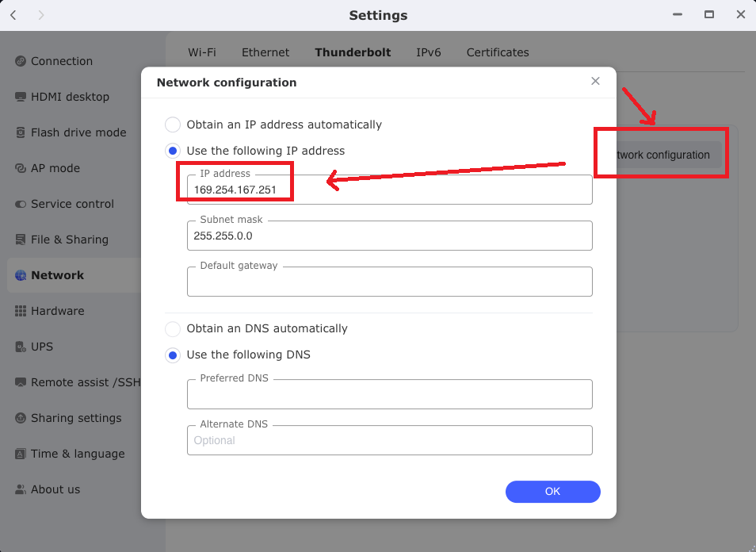Viewport: 756px width, 552px height.
Task: Open the UPS settings icon
Action: 21,347
